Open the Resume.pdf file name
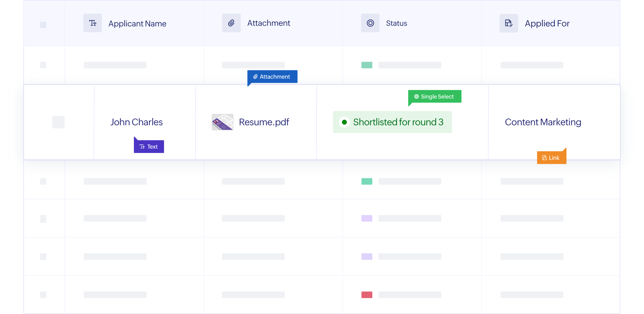 pyautogui.click(x=264, y=122)
